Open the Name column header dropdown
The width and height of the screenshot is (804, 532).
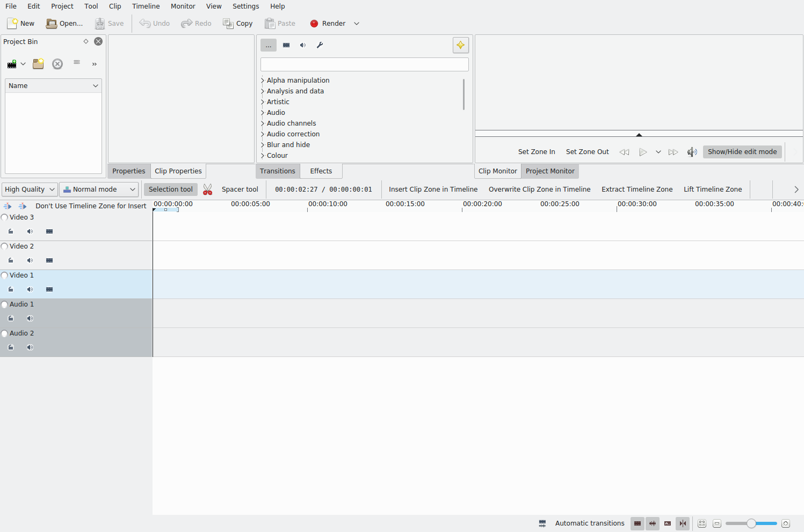(x=53, y=86)
